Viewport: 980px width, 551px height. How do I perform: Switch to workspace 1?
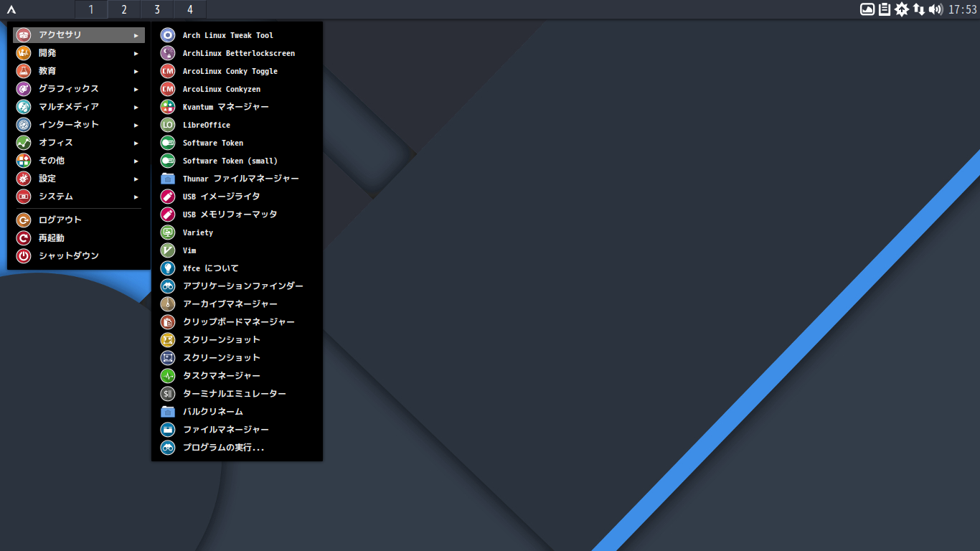[91, 9]
